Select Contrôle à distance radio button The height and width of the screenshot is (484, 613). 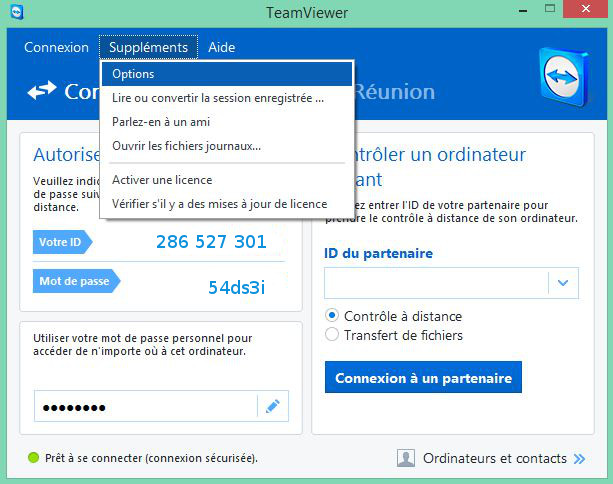332,315
